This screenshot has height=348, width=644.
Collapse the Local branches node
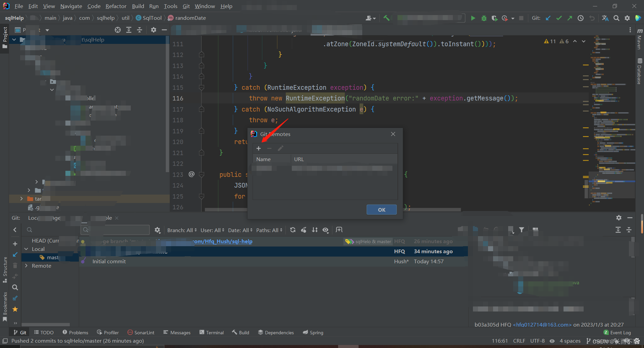pos(26,249)
